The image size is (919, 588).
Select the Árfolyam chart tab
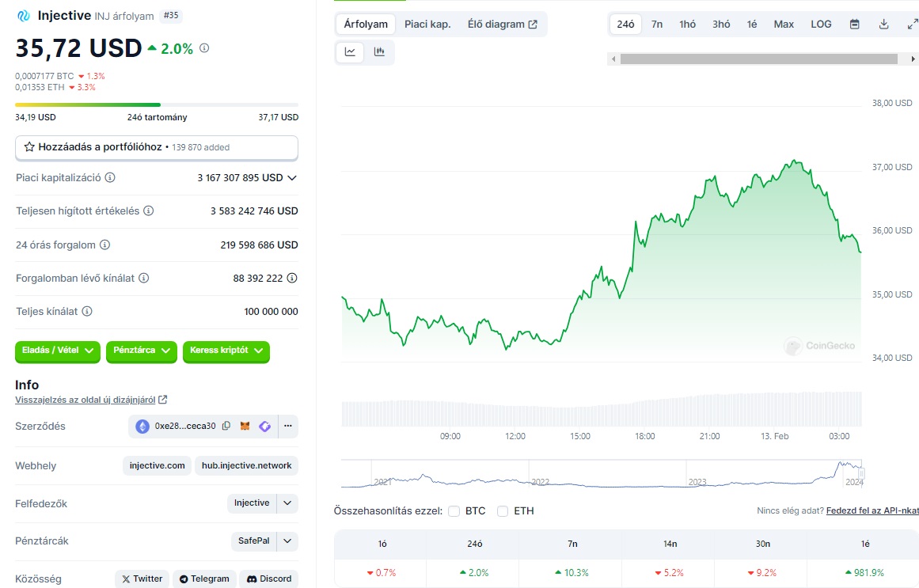366,24
